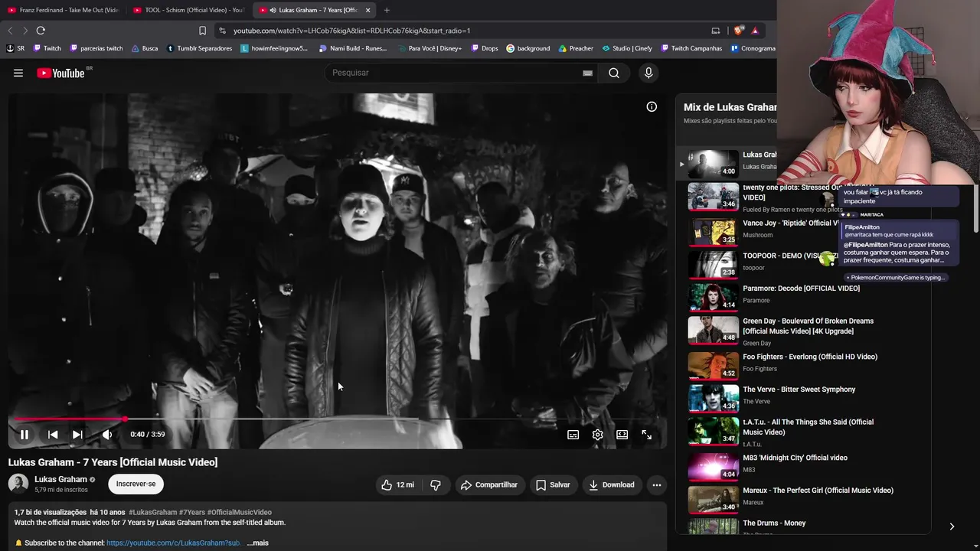Share the video via Compartilhar

(x=488, y=484)
